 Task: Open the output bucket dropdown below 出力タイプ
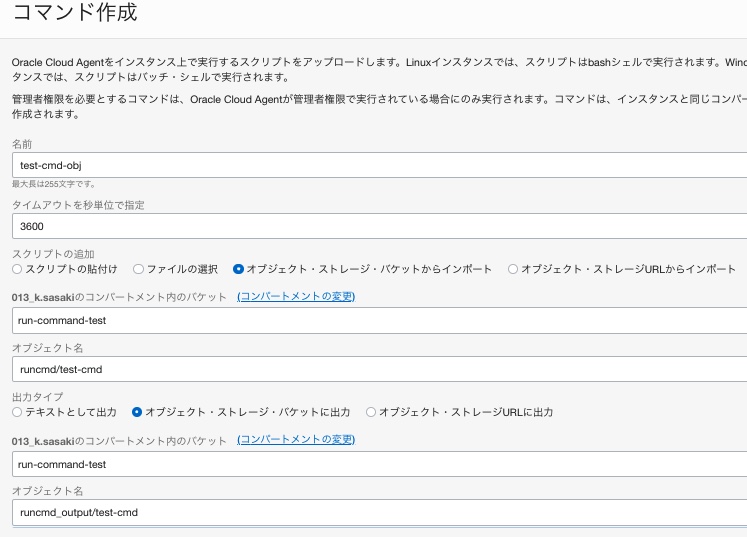tap(380, 464)
